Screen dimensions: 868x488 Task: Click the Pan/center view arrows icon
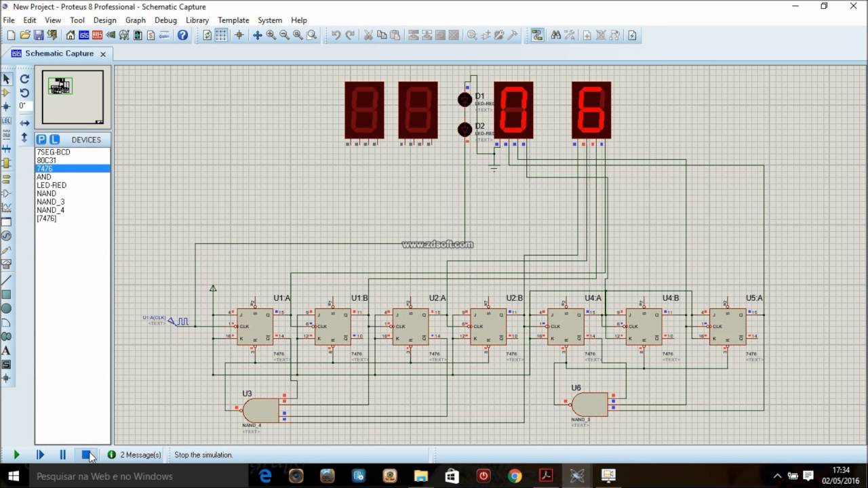(258, 35)
